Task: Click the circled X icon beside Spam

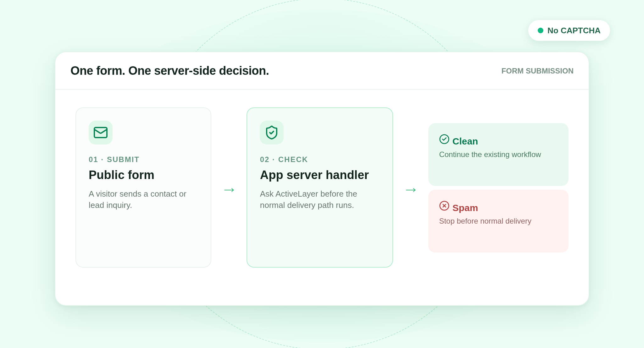Action: pyautogui.click(x=444, y=206)
